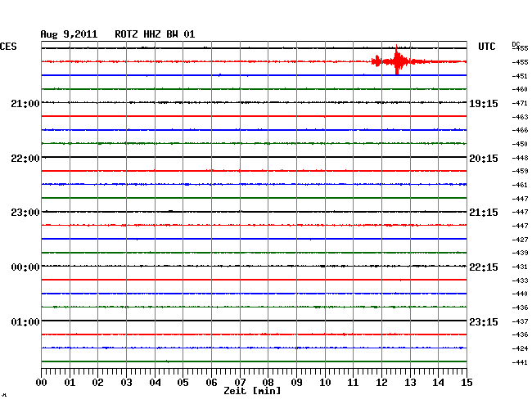Select the "08" minute axis tick label
The height and width of the screenshot is (404, 532).
[268, 382]
